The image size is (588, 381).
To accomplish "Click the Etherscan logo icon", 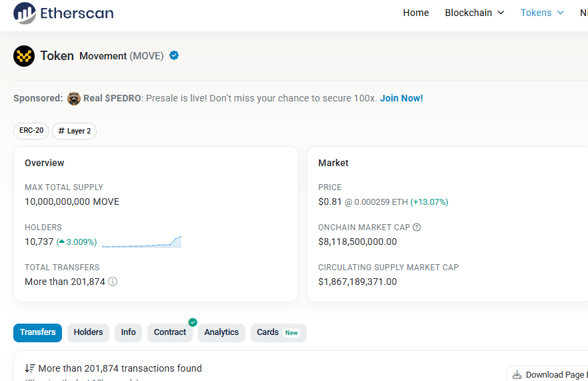I will [25, 13].
